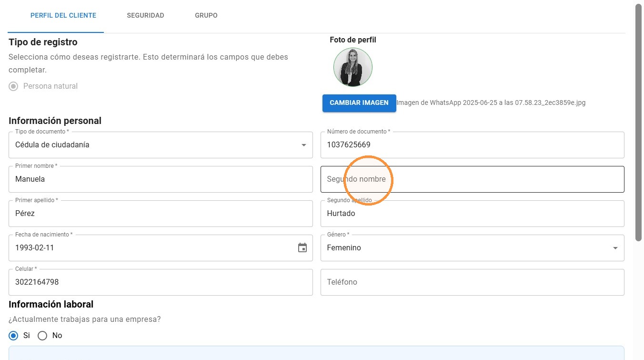The width and height of the screenshot is (644, 360).
Task: Open the Perfil del cliente tab
Action: tap(63, 16)
